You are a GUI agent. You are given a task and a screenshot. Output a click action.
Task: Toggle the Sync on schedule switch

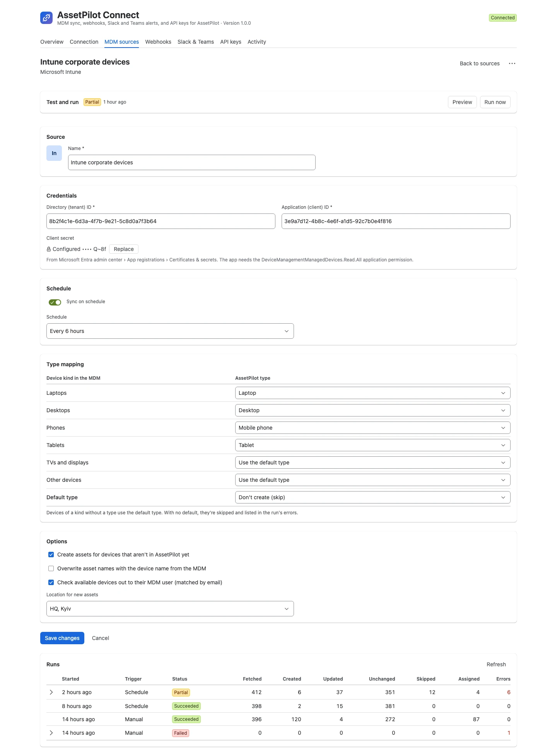(x=55, y=302)
